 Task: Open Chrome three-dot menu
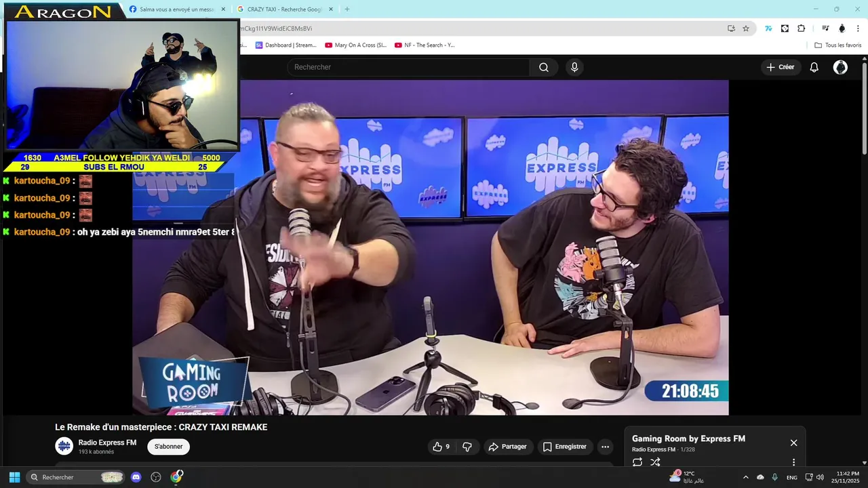pos(859,28)
